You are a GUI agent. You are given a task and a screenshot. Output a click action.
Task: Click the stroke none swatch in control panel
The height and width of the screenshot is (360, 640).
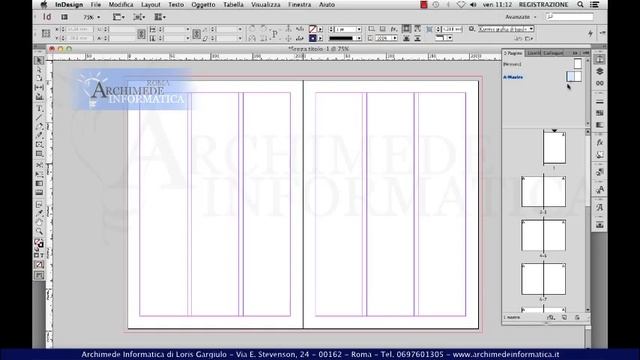pyautogui.click(x=313, y=29)
